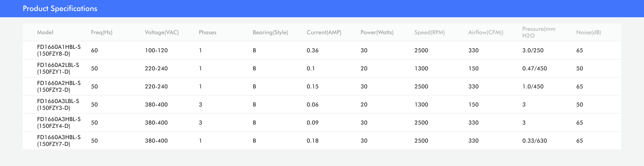Select the Speed(RPM) column header
The height and width of the screenshot is (166, 644).
(430, 33)
